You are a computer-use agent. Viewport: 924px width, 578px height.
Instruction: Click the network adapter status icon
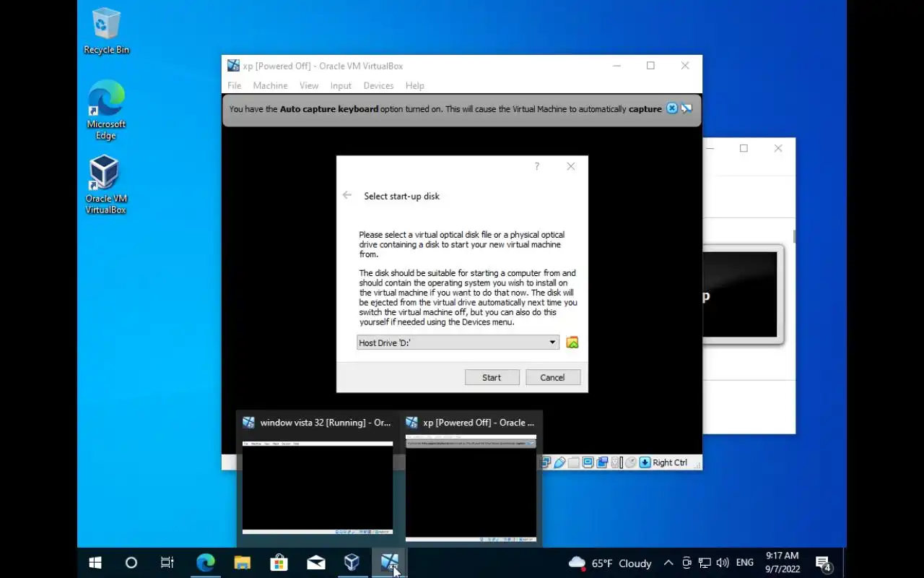(546, 462)
